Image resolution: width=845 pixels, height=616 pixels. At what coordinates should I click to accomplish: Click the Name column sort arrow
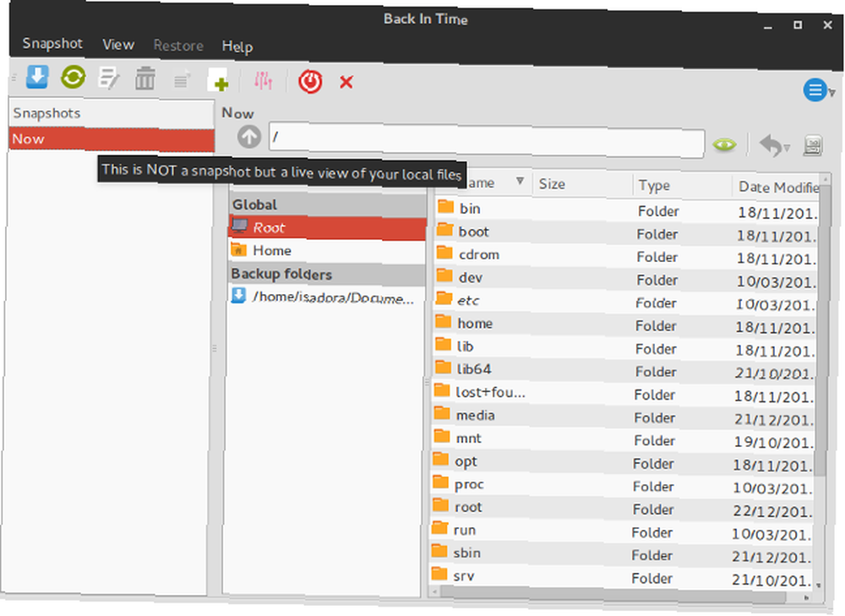[520, 181]
